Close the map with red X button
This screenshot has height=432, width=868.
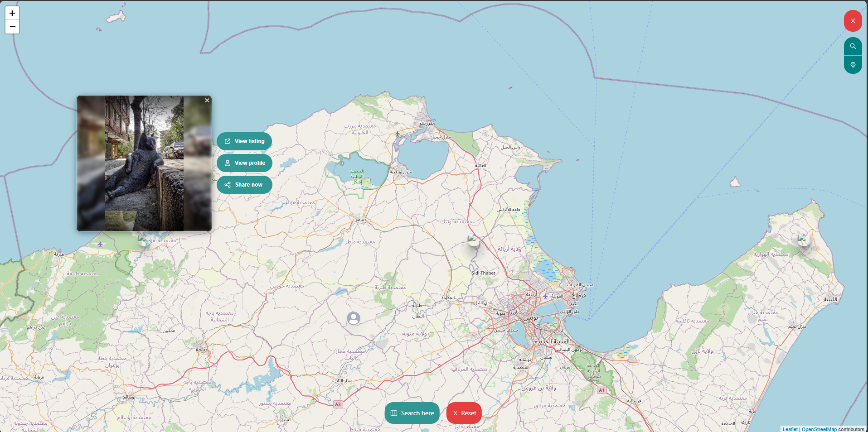click(853, 21)
